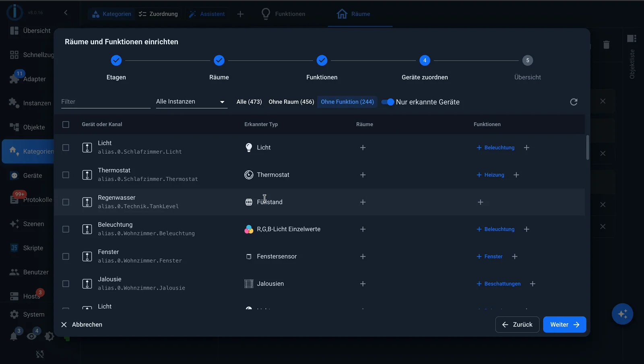Click the Thermostat type icon
The width and height of the screenshot is (644, 364).
click(x=249, y=175)
